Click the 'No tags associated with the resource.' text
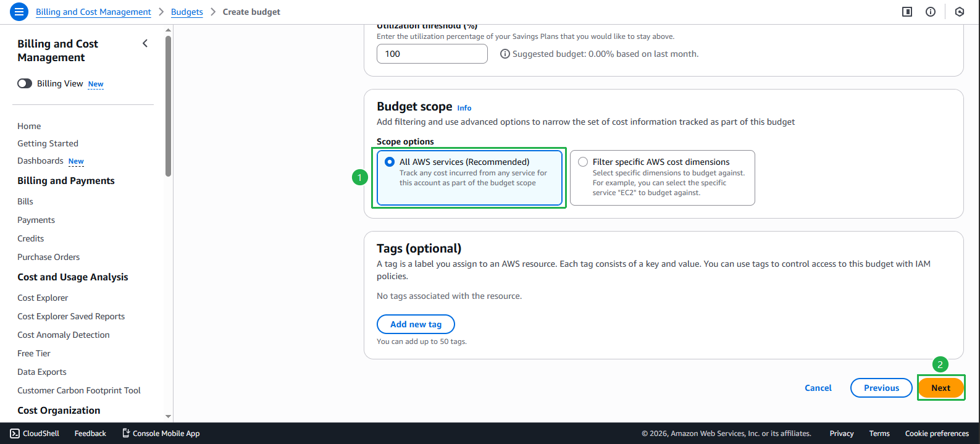Viewport: 980px width, 444px height. (x=450, y=296)
